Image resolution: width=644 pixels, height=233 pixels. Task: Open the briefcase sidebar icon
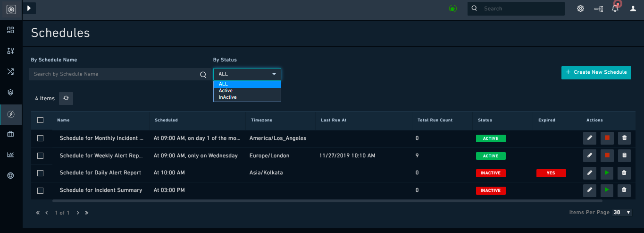[11, 134]
